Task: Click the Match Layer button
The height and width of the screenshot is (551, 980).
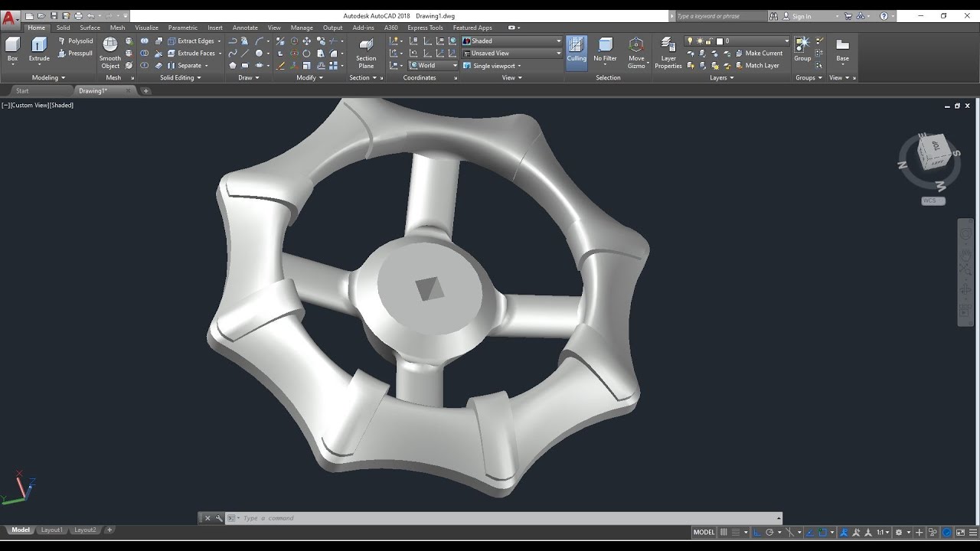Action: (756, 66)
